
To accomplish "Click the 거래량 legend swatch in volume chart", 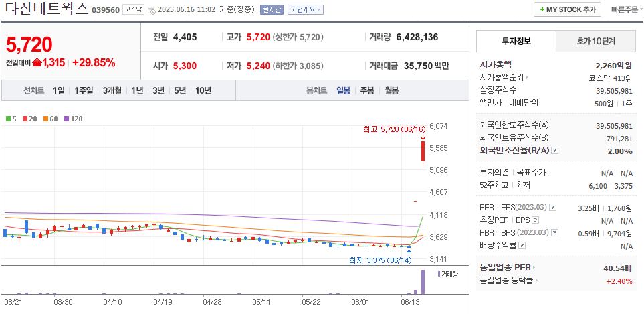I will click(x=439, y=274).
